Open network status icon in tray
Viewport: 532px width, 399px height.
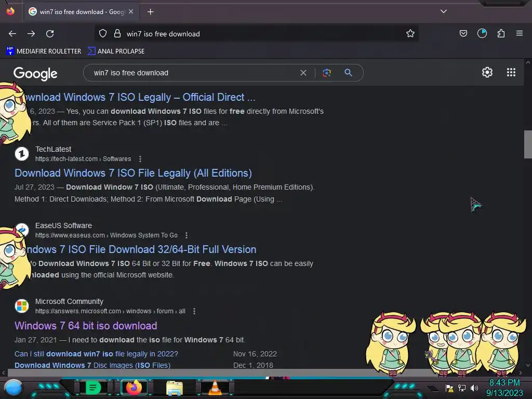[462, 388]
